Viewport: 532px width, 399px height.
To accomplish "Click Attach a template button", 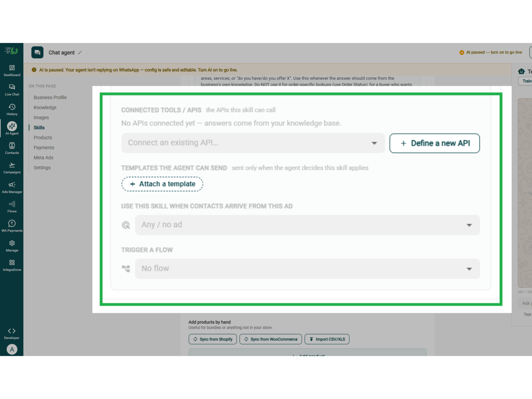I will [162, 184].
